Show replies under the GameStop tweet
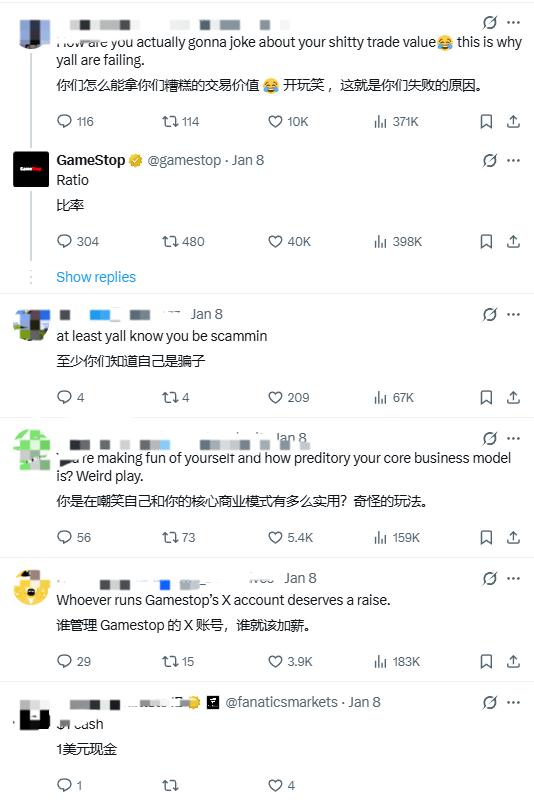Viewport: 534px width, 802px height. point(96,277)
